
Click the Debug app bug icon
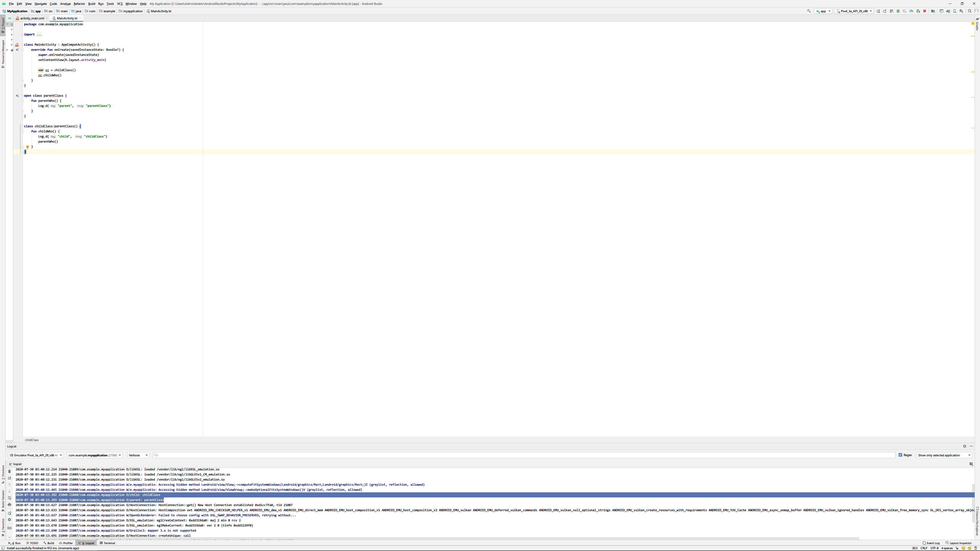point(898,11)
